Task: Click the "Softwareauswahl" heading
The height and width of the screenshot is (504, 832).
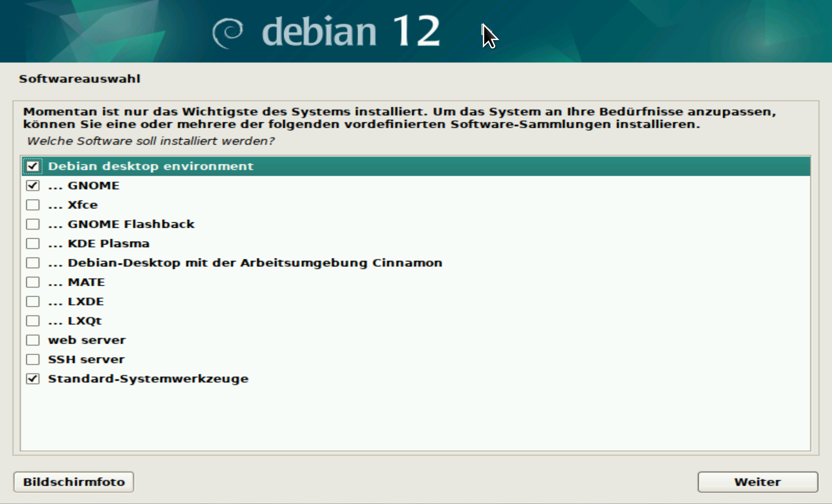Action: [x=80, y=79]
